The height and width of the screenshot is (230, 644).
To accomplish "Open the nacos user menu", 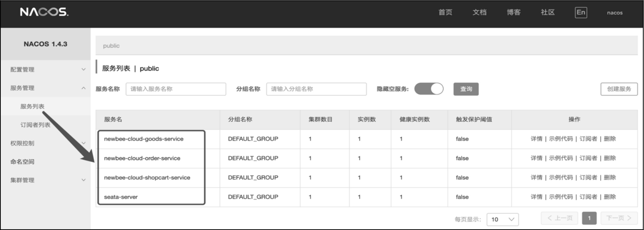I will 615,13.
